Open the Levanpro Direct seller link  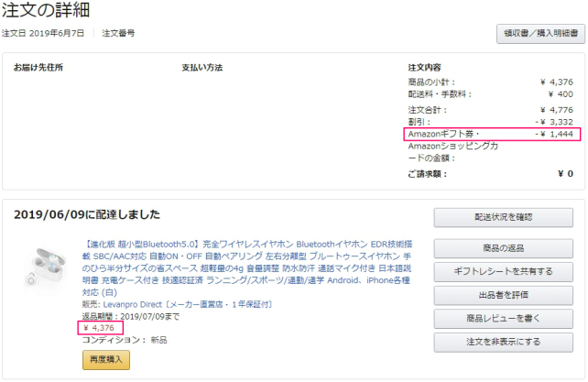pyautogui.click(x=138, y=304)
